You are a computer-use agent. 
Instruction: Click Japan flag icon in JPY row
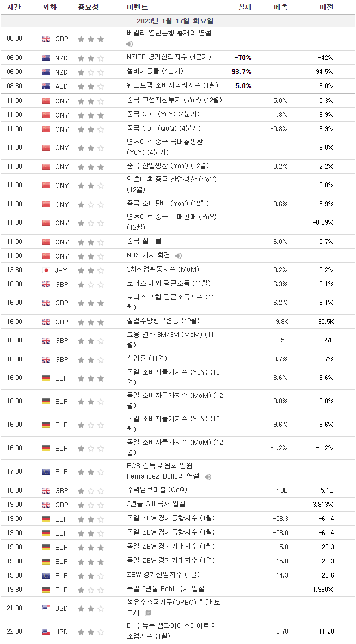click(x=46, y=270)
